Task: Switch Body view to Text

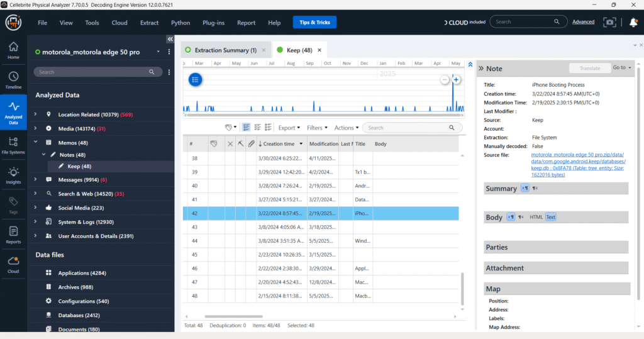Action: point(550,217)
